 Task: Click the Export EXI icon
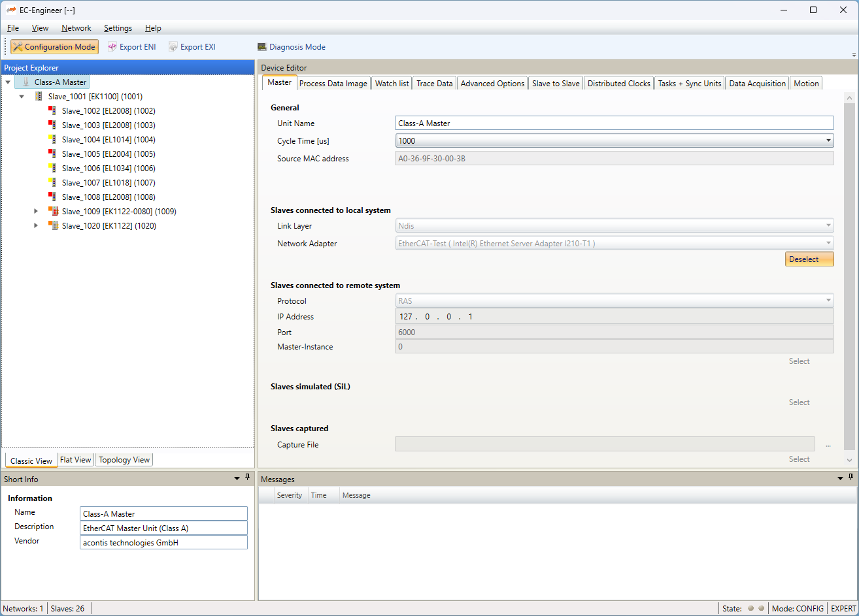[173, 47]
